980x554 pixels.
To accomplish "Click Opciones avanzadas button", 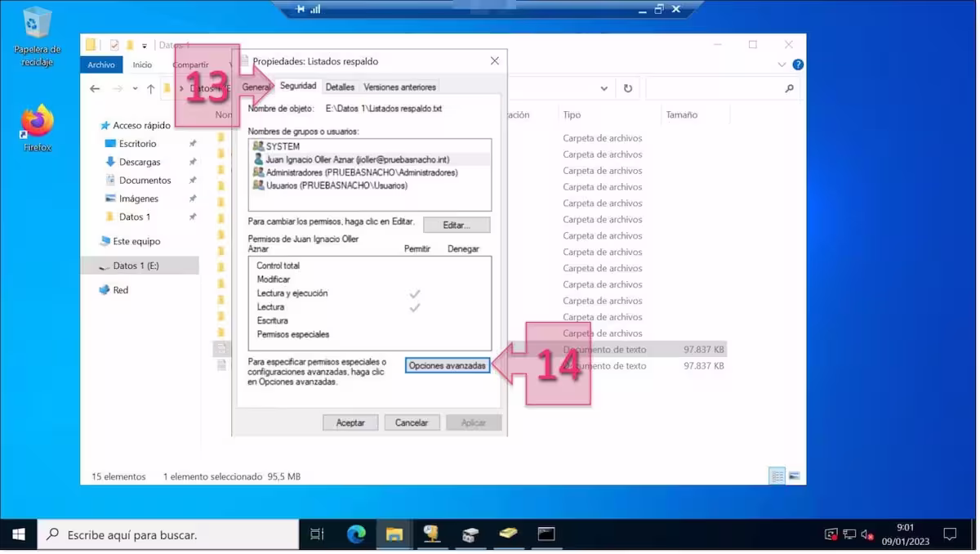I will (448, 365).
